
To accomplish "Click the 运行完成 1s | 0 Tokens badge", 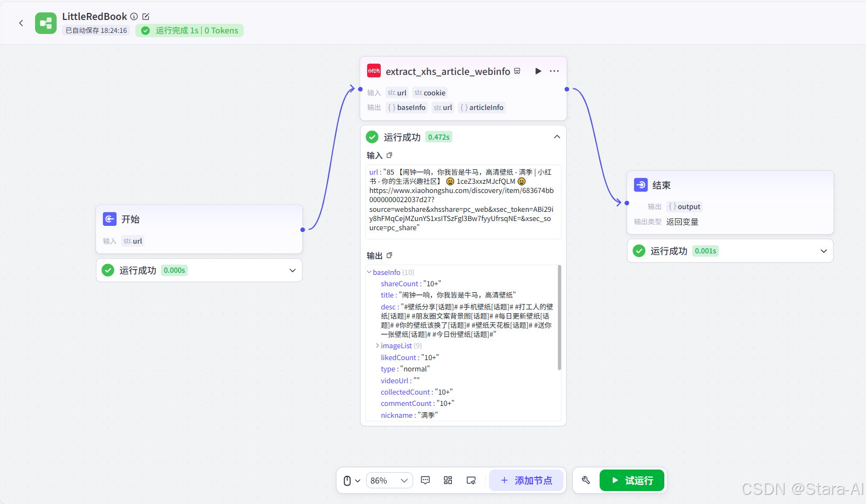I will 189,31.
